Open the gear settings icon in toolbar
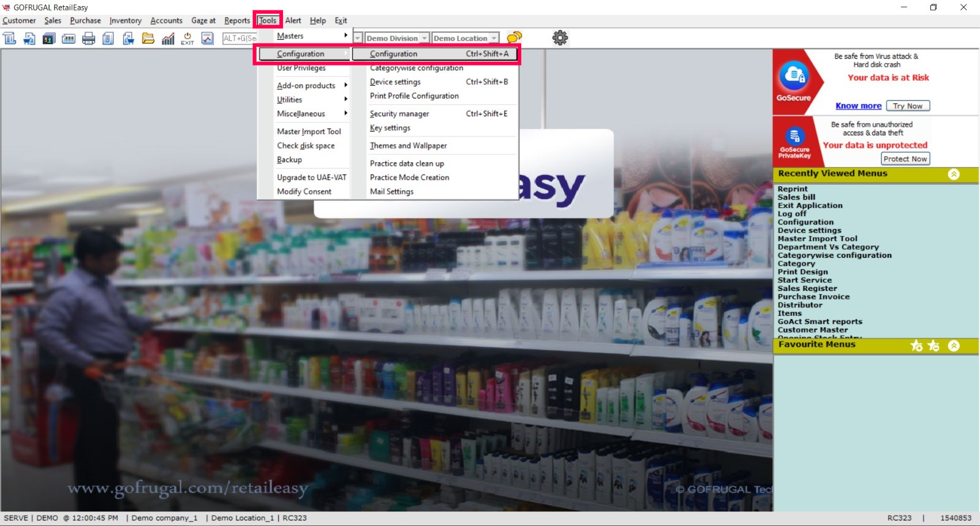The width and height of the screenshot is (980, 526). pos(560,38)
